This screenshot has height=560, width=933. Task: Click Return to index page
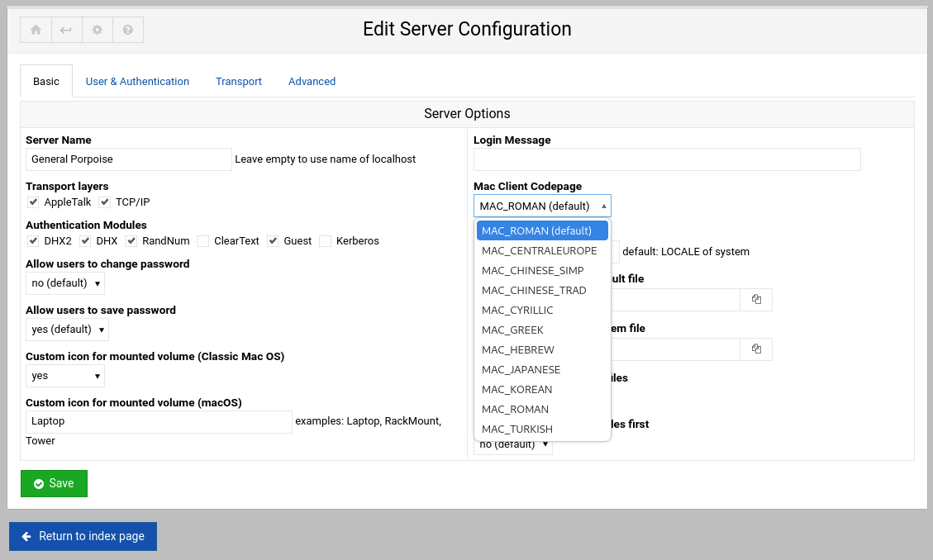coord(83,536)
